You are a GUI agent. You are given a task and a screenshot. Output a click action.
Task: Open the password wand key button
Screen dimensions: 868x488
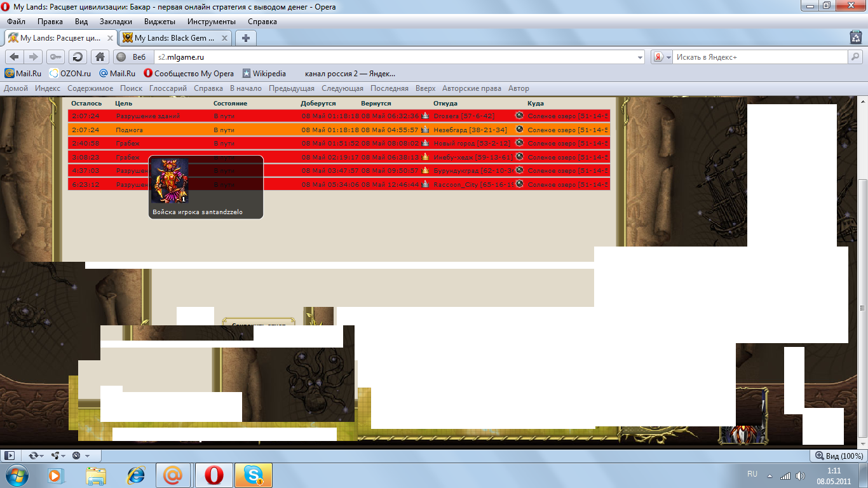[56, 57]
